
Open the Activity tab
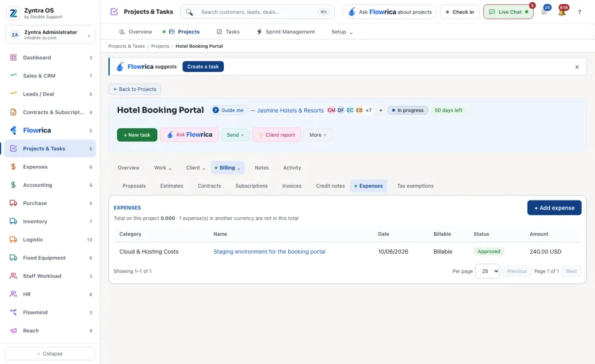tap(292, 168)
